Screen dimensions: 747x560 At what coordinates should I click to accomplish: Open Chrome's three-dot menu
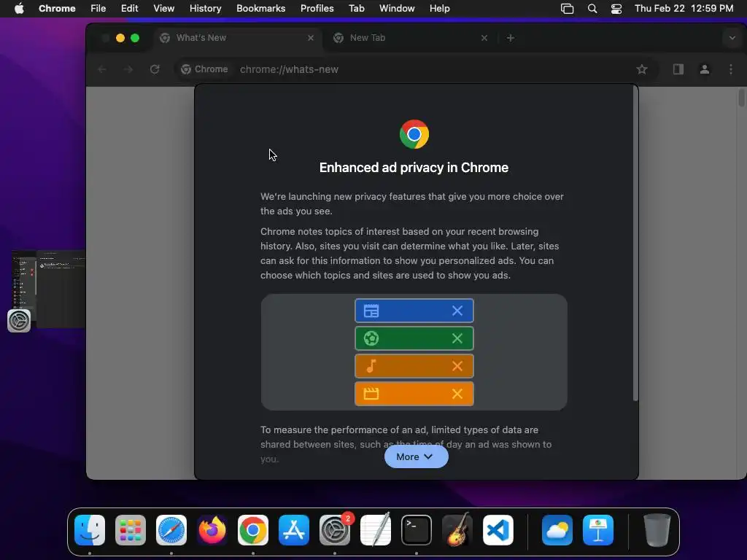(731, 69)
